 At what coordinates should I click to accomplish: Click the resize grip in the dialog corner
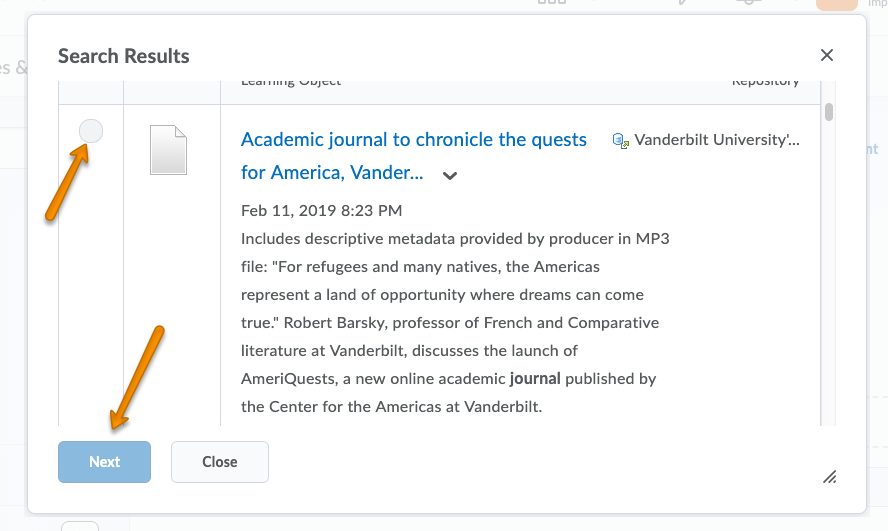point(829,477)
